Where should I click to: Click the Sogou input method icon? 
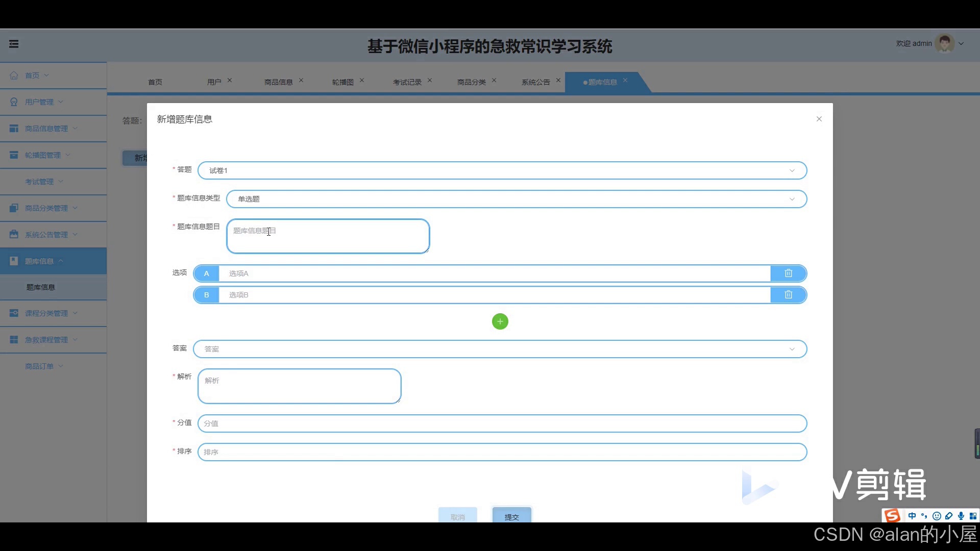pyautogui.click(x=892, y=515)
